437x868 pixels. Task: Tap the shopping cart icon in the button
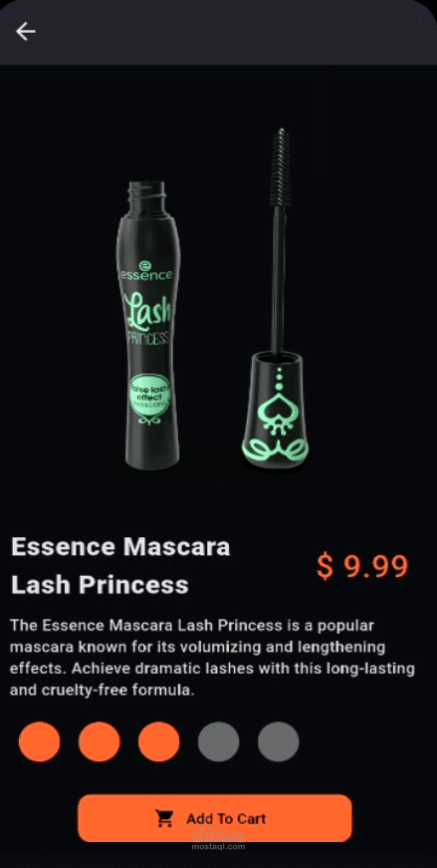tap(164, 818)
